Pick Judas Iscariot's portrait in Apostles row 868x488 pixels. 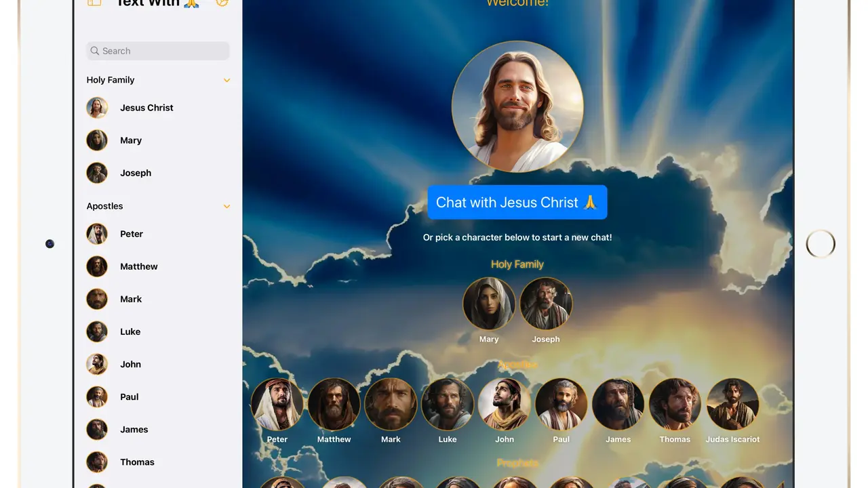click(732, 404)
